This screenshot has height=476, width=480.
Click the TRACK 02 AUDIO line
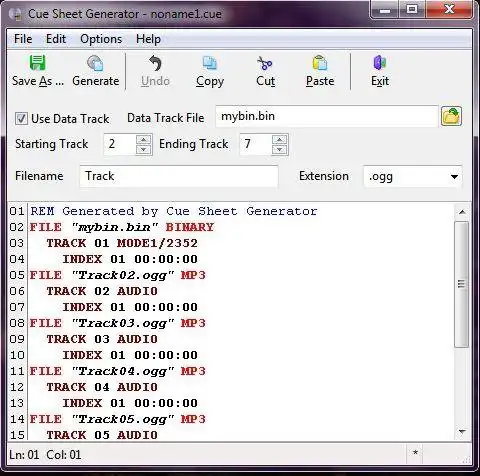(102, 291)
